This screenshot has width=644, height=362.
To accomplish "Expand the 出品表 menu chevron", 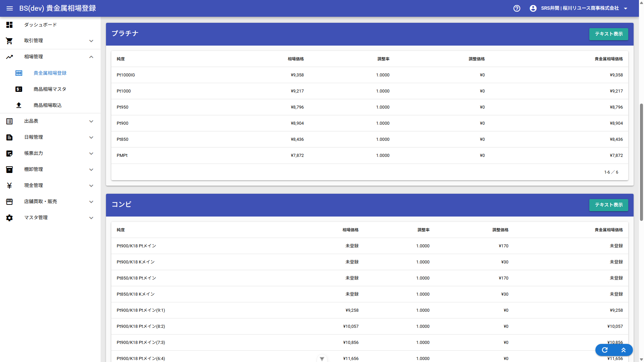I will (x=91, y=121).
